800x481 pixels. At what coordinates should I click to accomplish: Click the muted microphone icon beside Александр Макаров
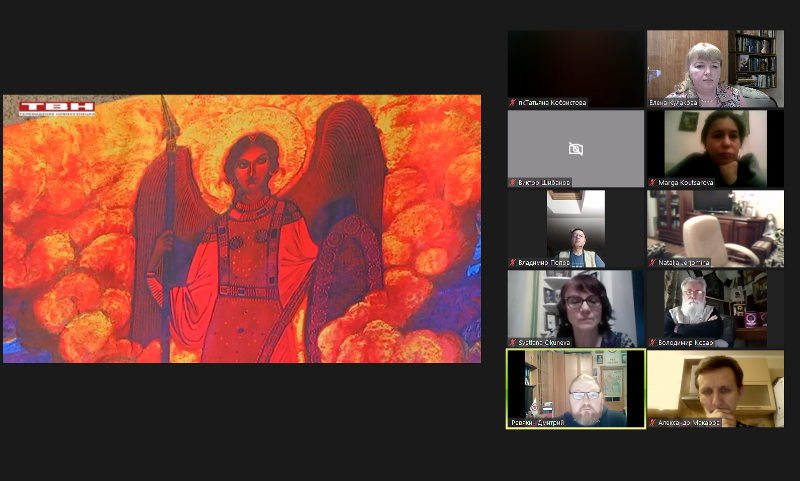coord(653,422)
